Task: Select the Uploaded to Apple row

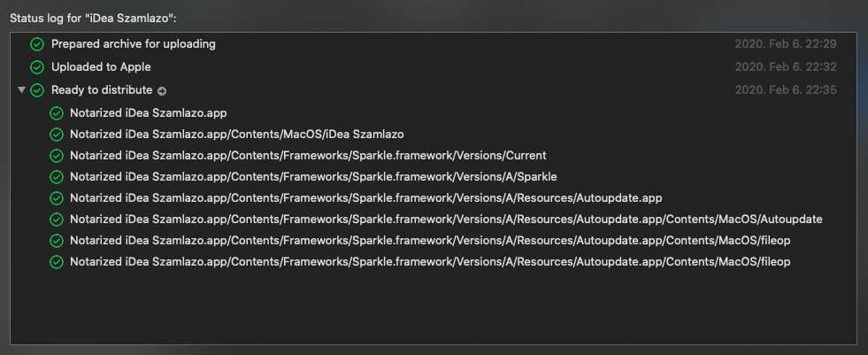Action: (434, 67)
